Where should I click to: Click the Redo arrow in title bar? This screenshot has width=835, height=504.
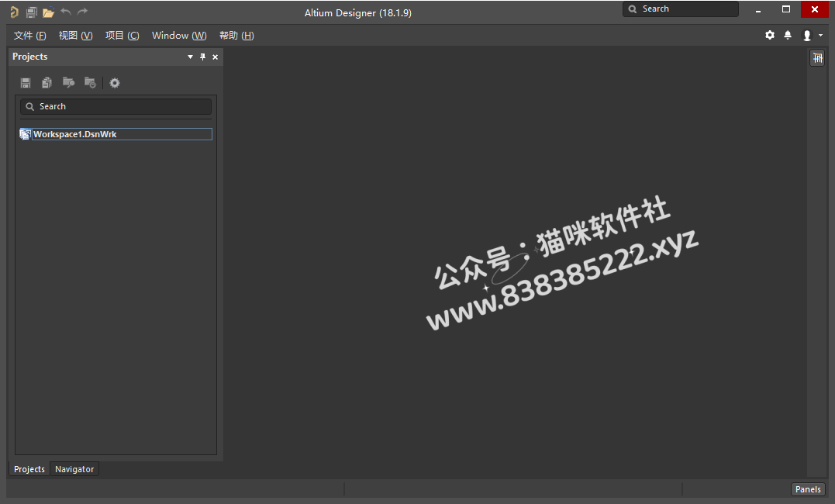point(82,11)
